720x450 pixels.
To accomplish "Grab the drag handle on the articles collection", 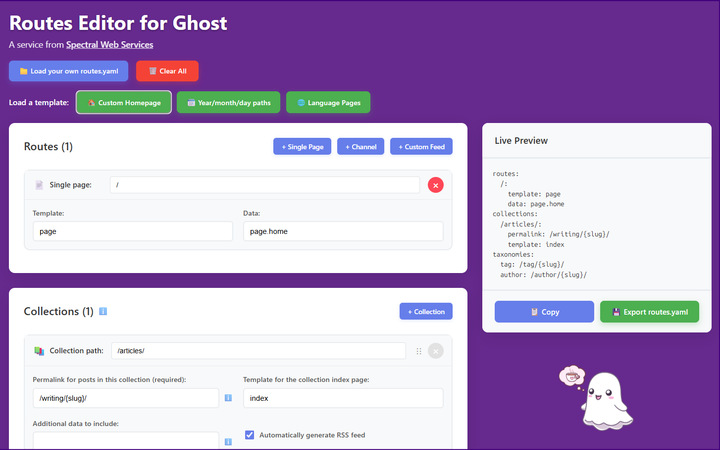I will pyautogui.click(x=419, y=351).
